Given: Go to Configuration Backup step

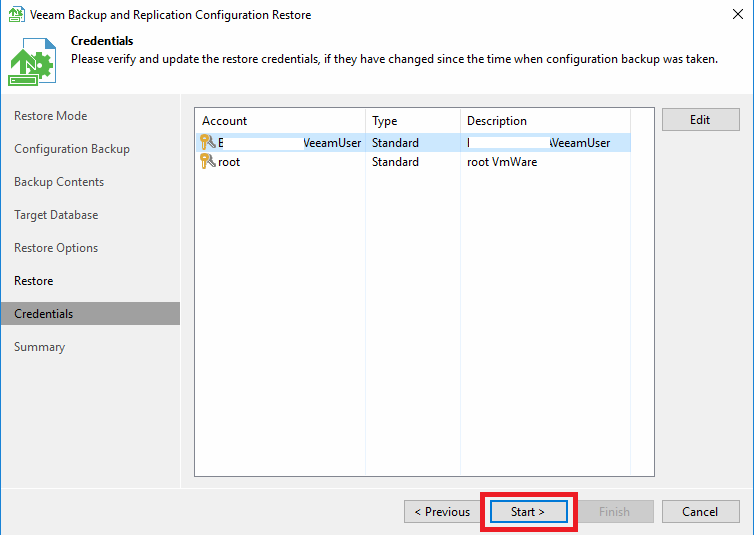Looking at the screenshot, I should point(72,149).
